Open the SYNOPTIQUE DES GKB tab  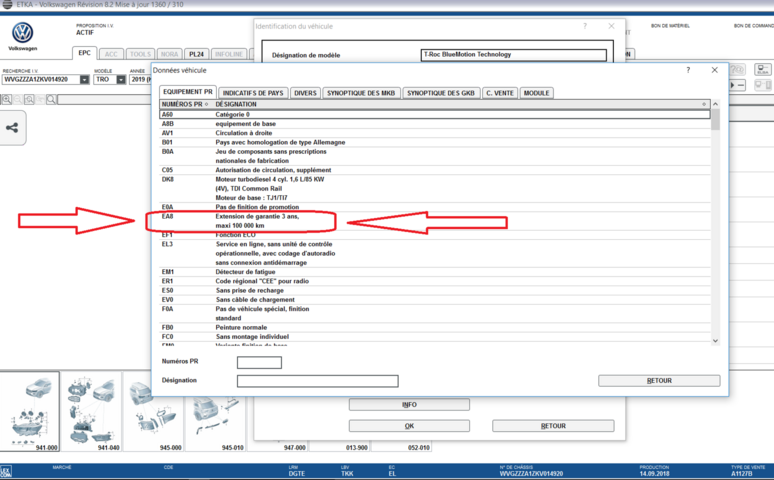[440, 93]
